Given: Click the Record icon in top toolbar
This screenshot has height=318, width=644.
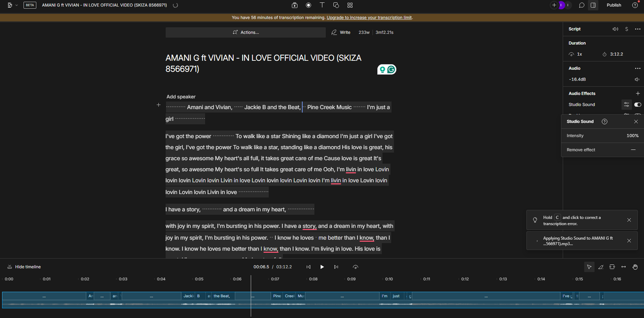Looking at the screenshot, I should [x=308, y=5].
